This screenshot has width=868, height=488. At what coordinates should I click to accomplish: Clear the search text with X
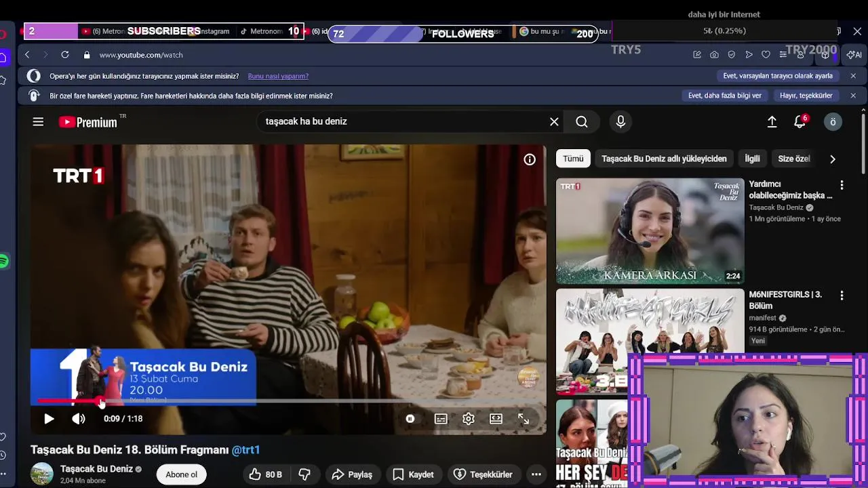point(554,121)
